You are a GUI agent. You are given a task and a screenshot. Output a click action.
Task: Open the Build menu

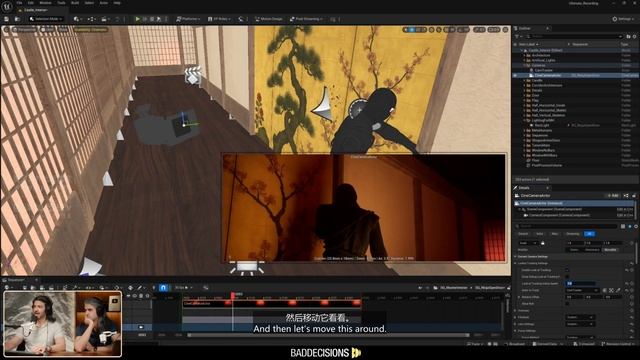click(x=75, y=3)
